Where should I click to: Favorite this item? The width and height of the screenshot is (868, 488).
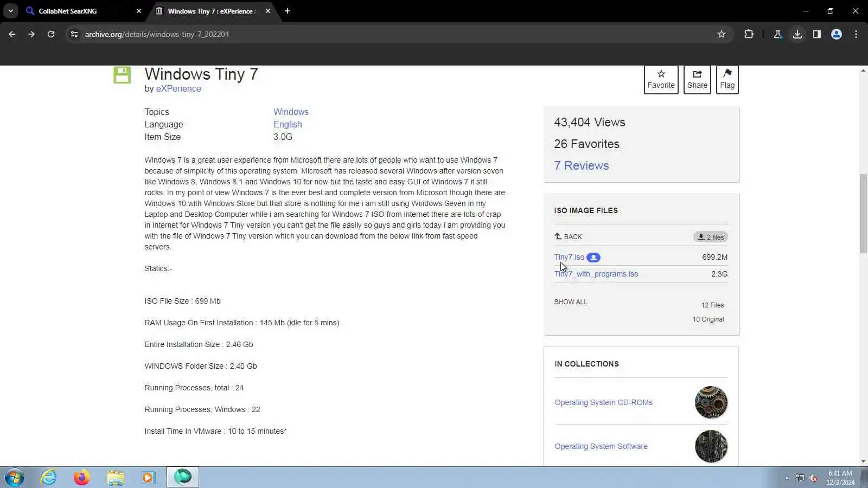pyautogui.click(x=661, y=80)
